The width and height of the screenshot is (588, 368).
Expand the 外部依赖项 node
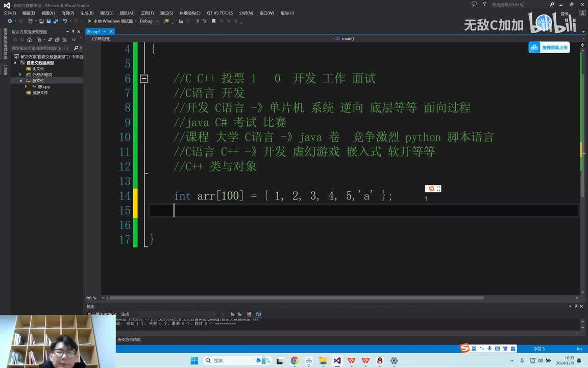(x=20, y=74)
